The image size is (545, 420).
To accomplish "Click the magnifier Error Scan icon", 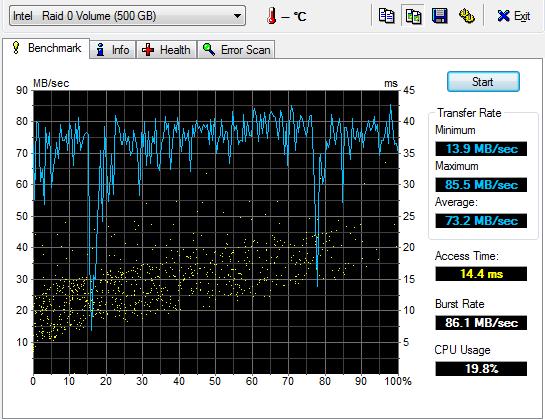I will pos(209,50).
